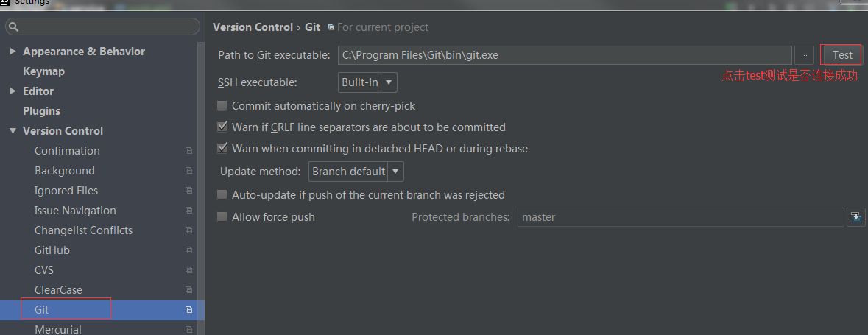The image size is (868, 335).
Task: Click the expand icon for Protected branches field
Action: click(855, 217)
